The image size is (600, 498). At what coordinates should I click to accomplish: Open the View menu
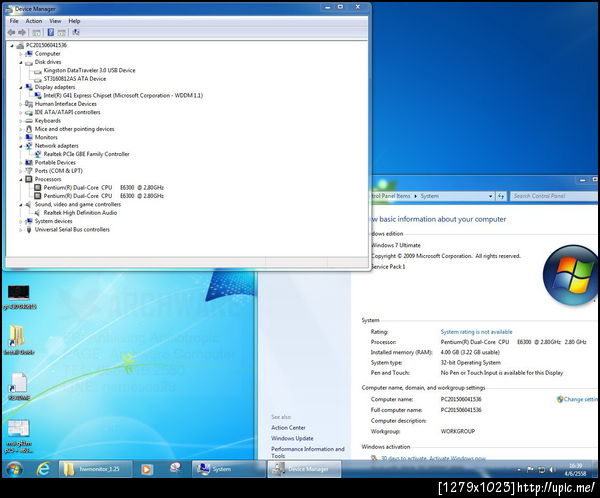pos(55,21)
